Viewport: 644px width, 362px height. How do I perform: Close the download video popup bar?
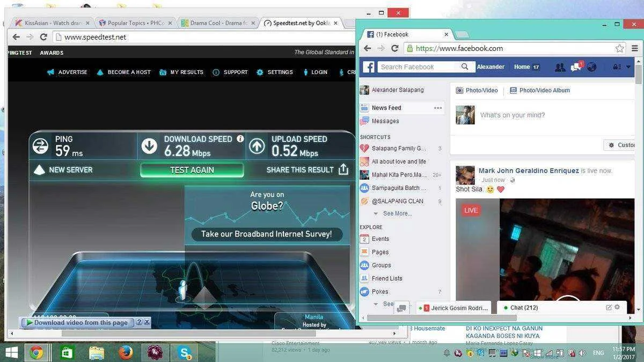[147, 322]
